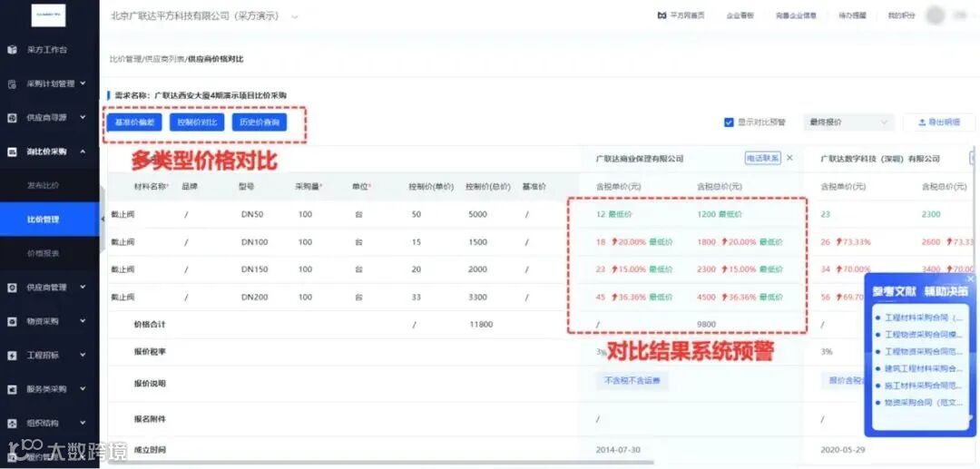This screenshot has width=980, height=469.
Task: Click the 供应商列表 breadcrumb link
Action: 163,59
